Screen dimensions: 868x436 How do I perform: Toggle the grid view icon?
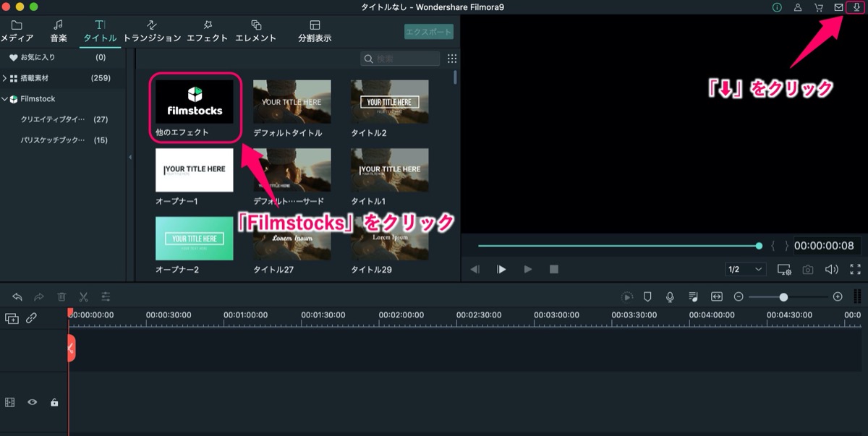tap(452, 59)
